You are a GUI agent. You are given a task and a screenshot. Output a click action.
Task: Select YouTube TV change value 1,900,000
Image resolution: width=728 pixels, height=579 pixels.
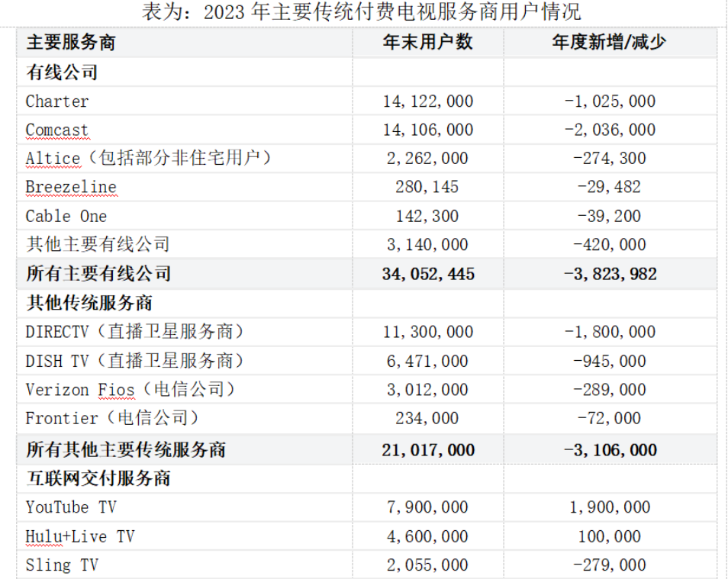(610, 507)
